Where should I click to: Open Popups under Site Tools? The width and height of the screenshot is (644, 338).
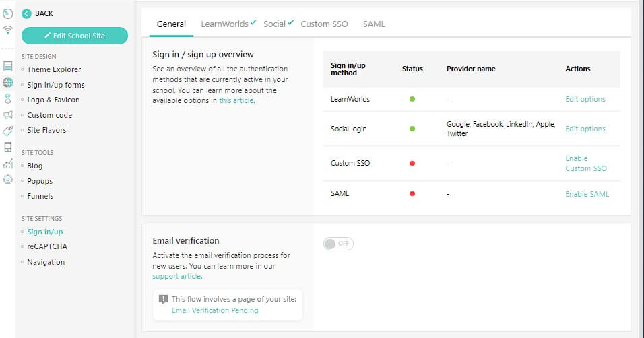click(40, 181)
